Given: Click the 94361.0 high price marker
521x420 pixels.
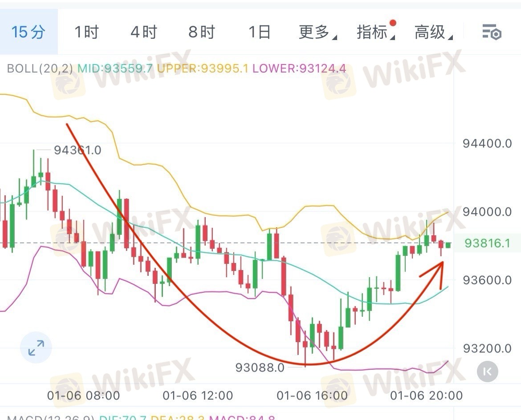Looking at the screenshot, I should [x=77, y=150].
